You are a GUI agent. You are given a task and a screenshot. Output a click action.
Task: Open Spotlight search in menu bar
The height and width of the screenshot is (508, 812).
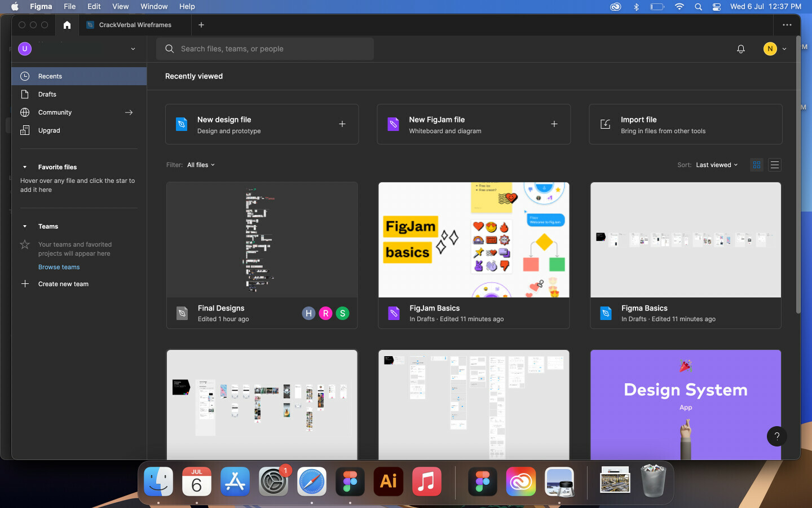tap(699, 7)
